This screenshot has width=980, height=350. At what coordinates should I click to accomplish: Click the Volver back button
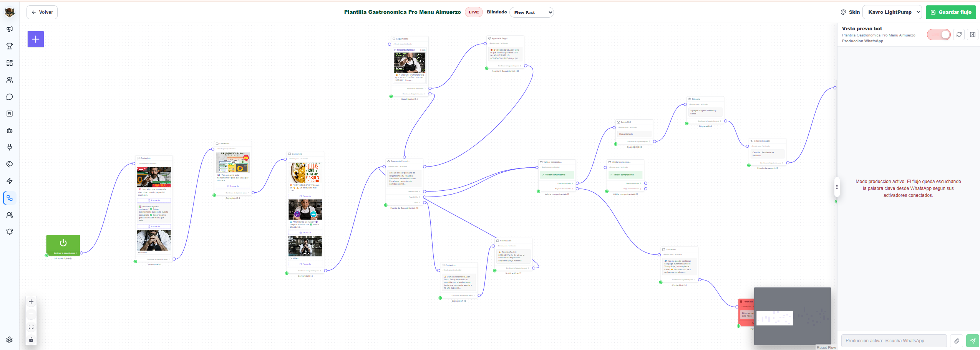coord(42,12)
